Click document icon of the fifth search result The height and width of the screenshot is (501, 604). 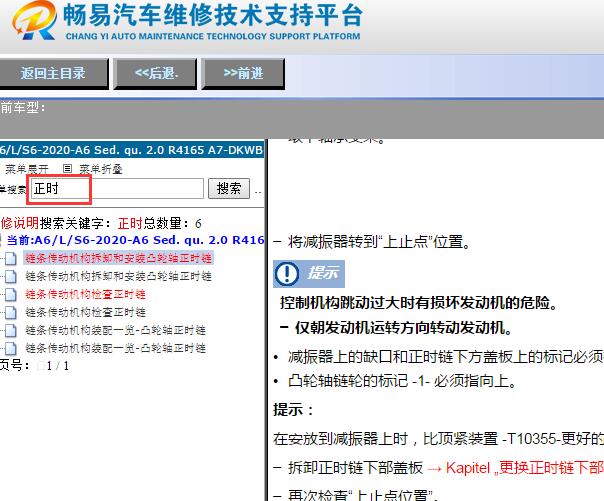[11, 330]
